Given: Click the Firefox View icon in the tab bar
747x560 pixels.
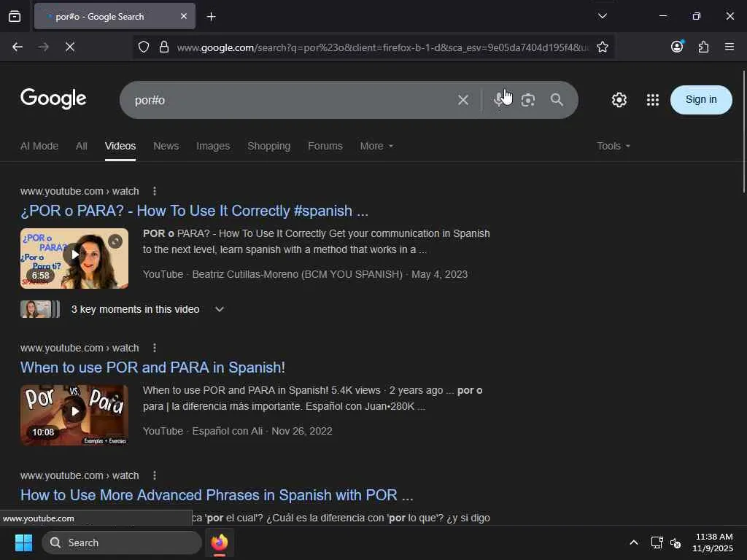Looking at the screenshot, I should click(x=15, y=17).
